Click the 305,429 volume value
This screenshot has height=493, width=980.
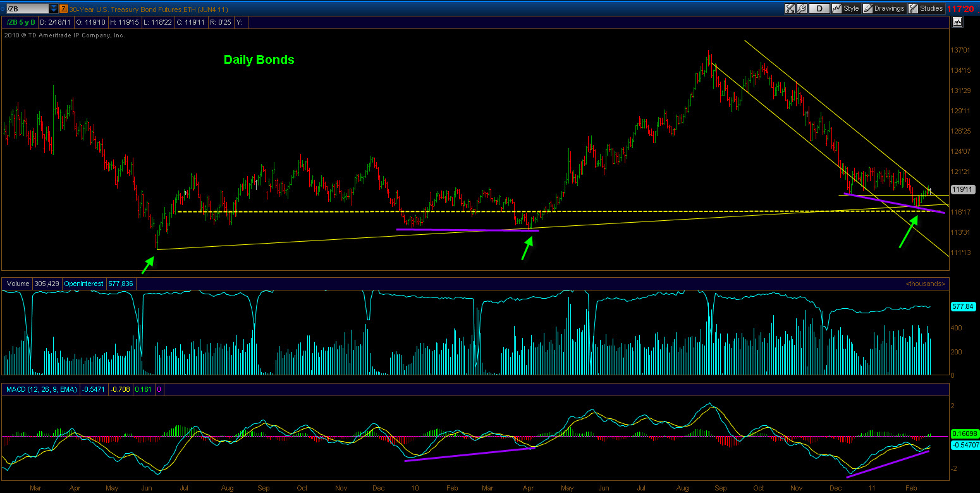click(46, 284)
